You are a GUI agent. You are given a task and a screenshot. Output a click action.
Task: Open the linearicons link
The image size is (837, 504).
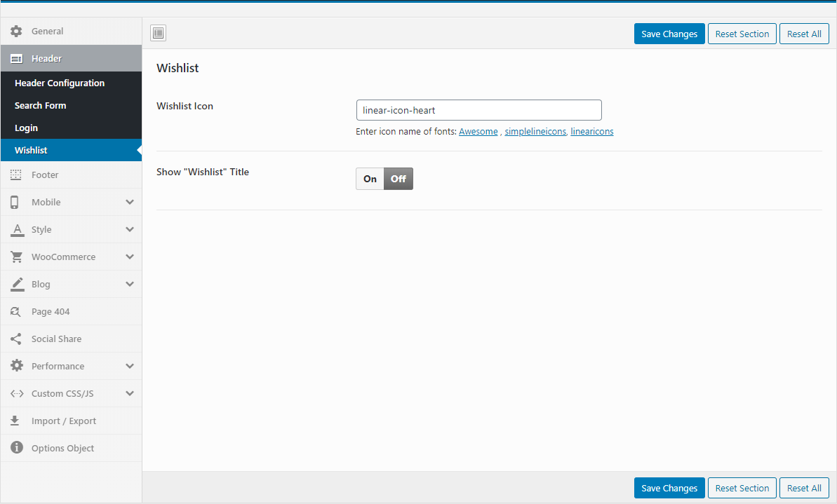point(592,132)
